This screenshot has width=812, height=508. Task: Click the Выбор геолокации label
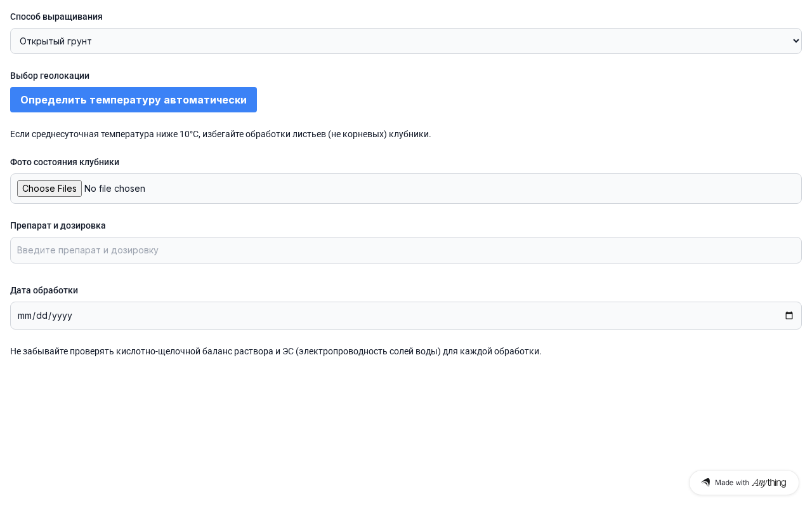49,76
